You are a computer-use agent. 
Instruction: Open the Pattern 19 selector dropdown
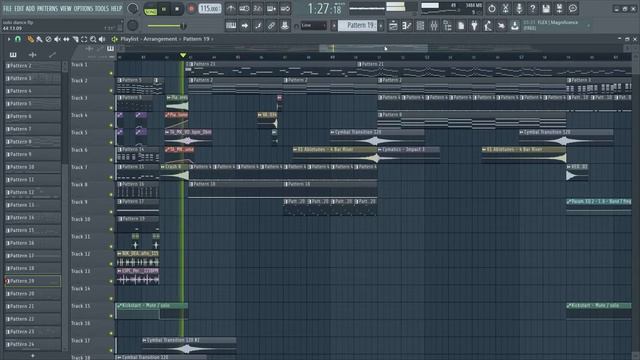coord(357,26)
